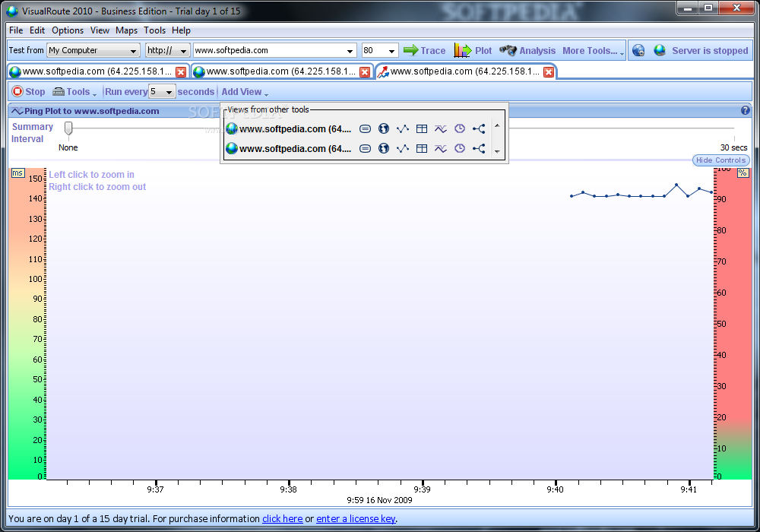Click the ping plot peak data point
The width and height of the screenshot is (760, 532).
point(676,185)
